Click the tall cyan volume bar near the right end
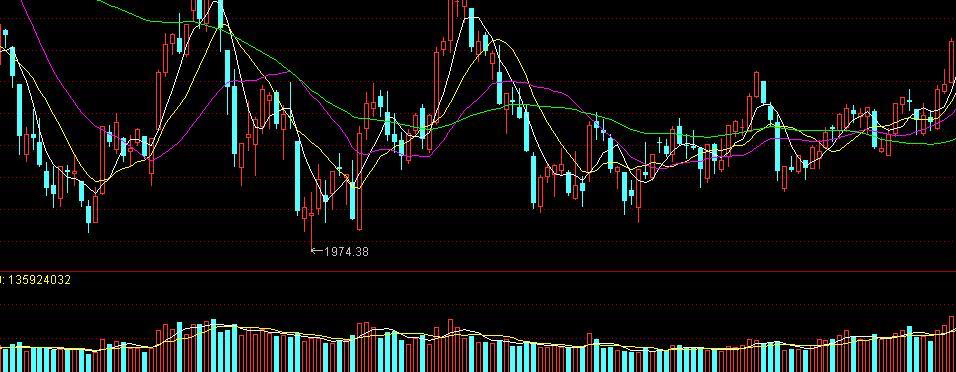The image size is (956, 372). pyautogui.click(x=910, y=349)
